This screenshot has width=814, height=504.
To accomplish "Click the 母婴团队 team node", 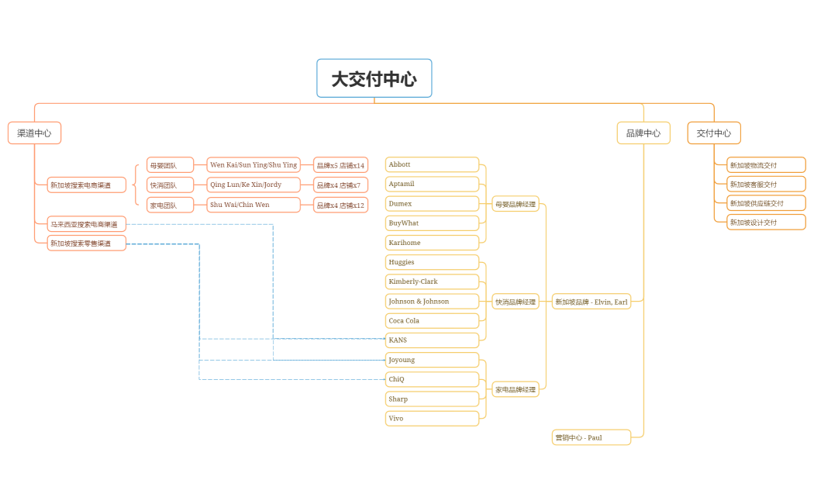I will [170, 165].
